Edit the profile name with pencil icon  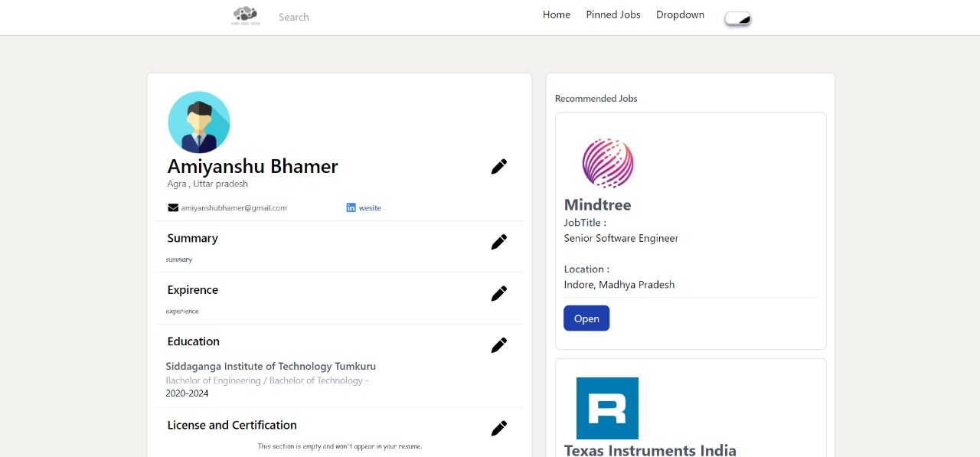coord(499,166)
